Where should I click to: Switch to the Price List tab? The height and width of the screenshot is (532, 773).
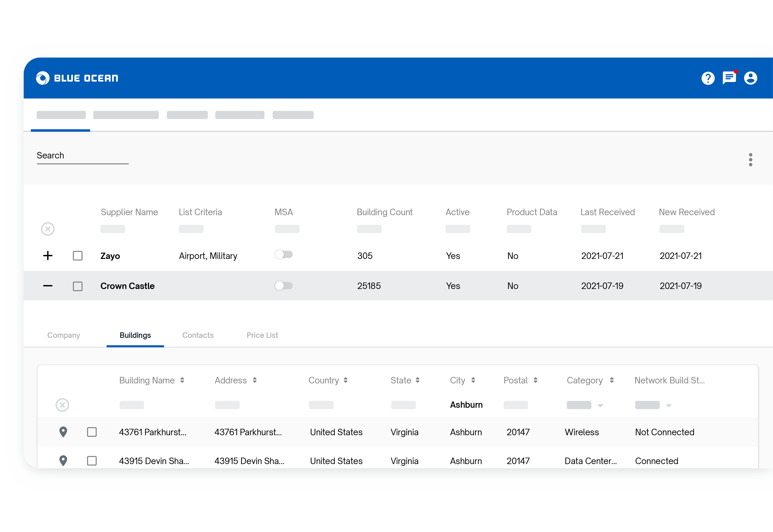pyautogui.click(x=262, y=335)
